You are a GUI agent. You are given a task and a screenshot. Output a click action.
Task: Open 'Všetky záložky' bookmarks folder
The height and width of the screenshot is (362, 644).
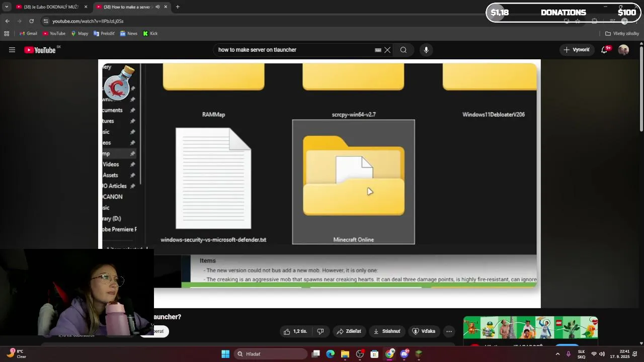click(x=622, y=34)
